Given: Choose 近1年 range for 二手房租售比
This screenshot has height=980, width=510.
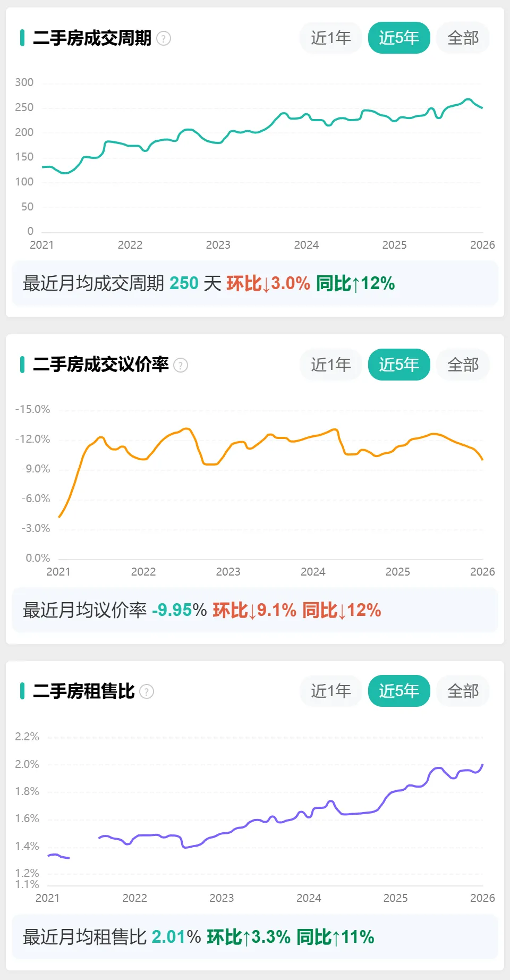Looking at the screenshot, I should pos(331,691).
